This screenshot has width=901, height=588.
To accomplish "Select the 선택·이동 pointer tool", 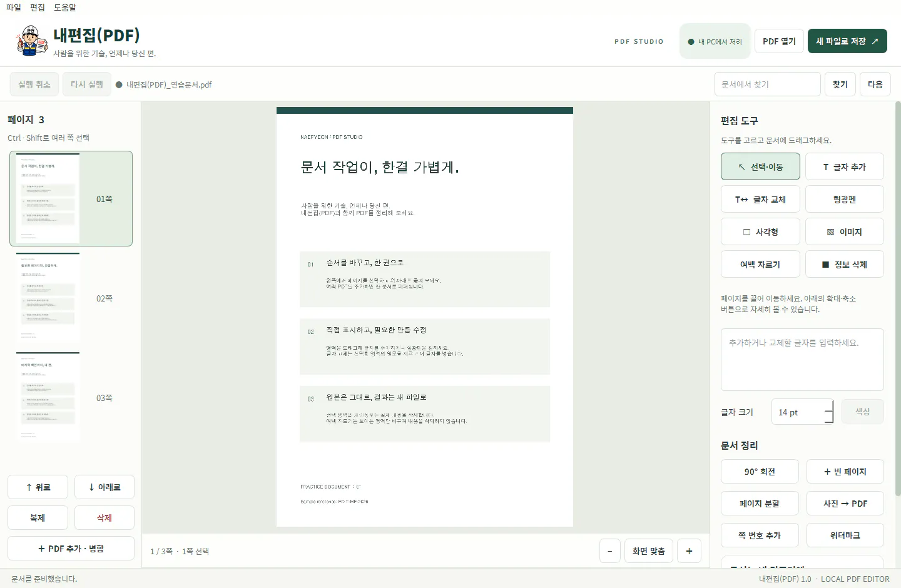I will 760,166.
